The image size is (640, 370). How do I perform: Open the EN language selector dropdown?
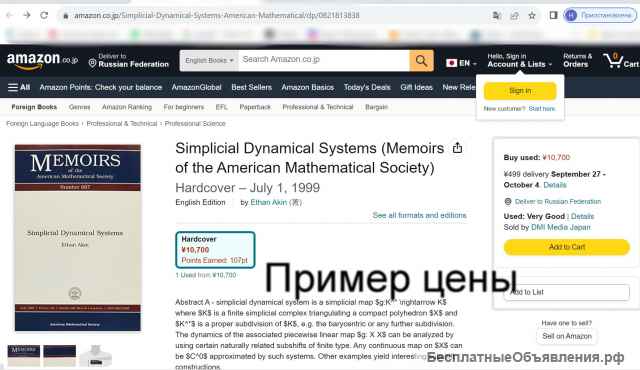point(461,63)
